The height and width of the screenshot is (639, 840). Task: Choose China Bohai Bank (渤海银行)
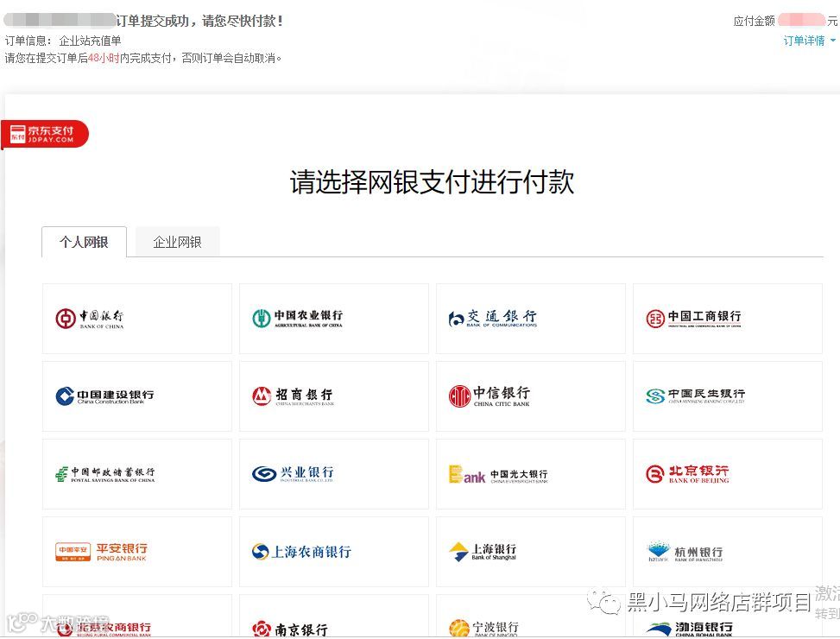pos(728,617)
